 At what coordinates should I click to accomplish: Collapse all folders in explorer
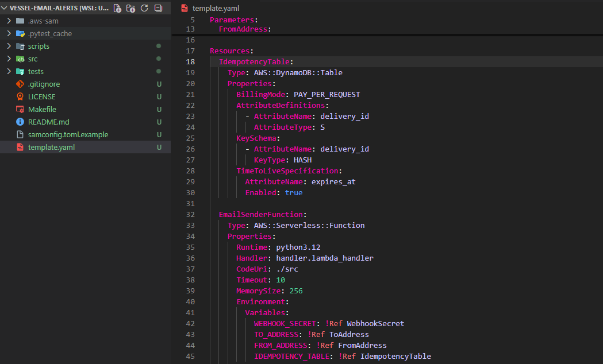[158, 8]
